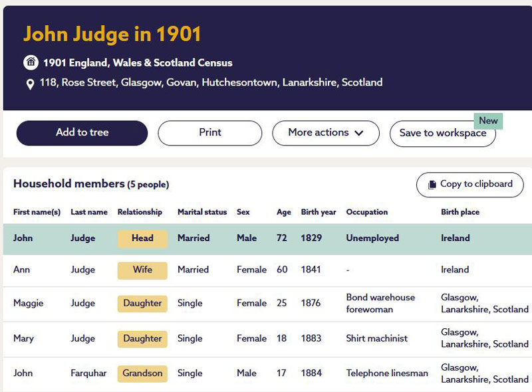Click the census building icon in header
This screenshot has height=392, width=532.
coord(31,62)
